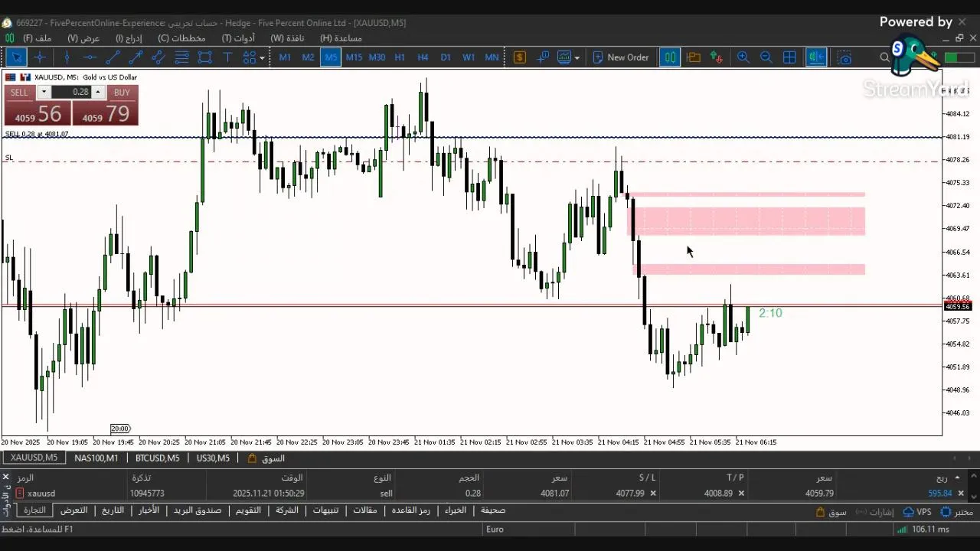Pick the vertical line drawing tool
Viewport: 980px width, 551px height.
(x=67, y=57)
